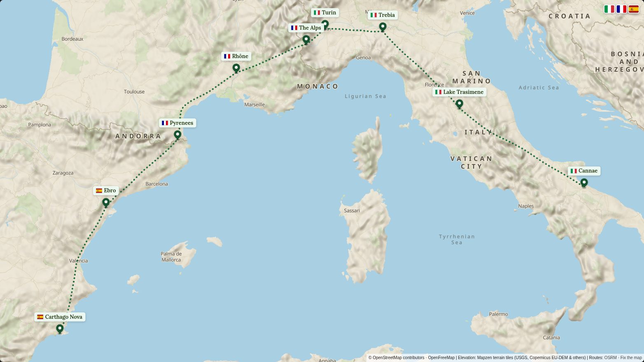This screenshot has width=644, height=362.
Task: Click the Spanish flag icon in the corner
Action: click(634, 9)
